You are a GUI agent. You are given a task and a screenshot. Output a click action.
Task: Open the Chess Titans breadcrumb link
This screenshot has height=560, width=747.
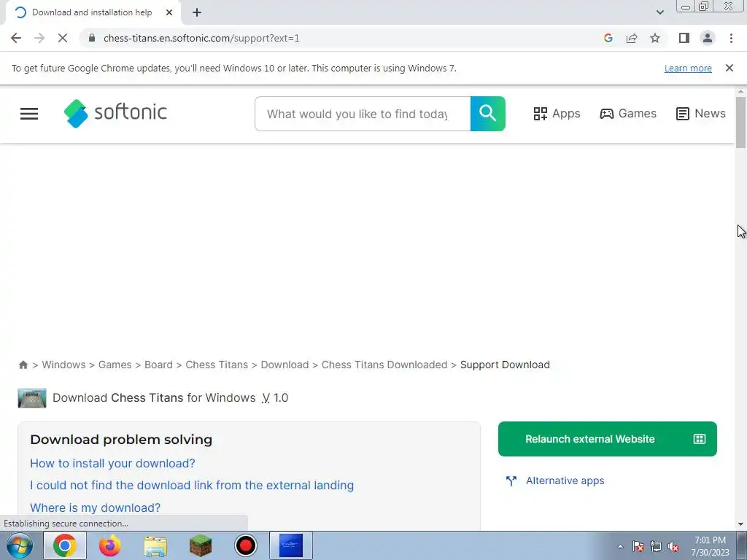217,365
